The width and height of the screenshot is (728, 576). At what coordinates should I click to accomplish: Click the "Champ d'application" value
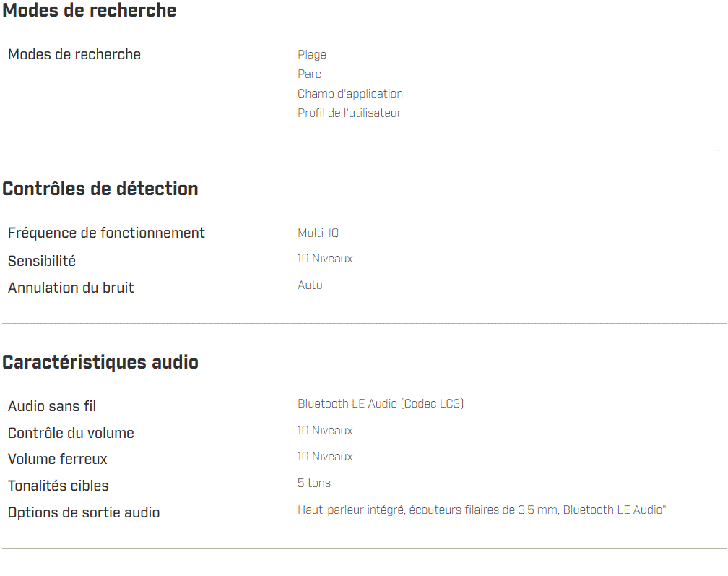[x=350, y=94]
